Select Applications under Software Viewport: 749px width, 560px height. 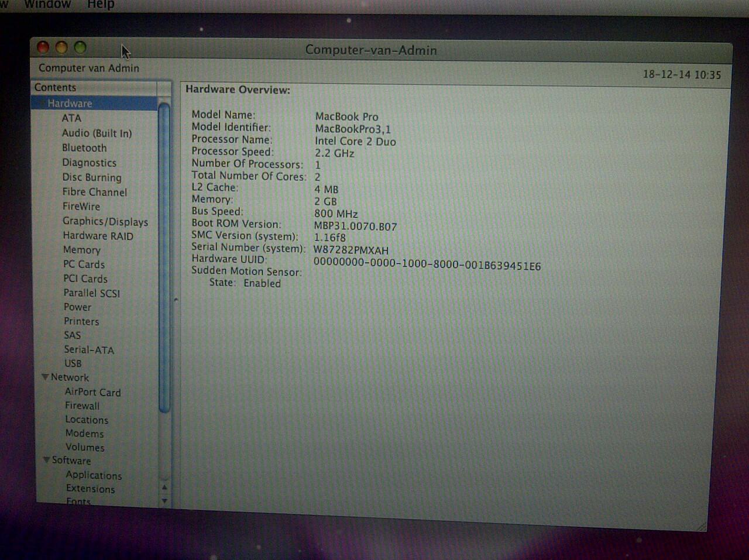pos(94,475)
